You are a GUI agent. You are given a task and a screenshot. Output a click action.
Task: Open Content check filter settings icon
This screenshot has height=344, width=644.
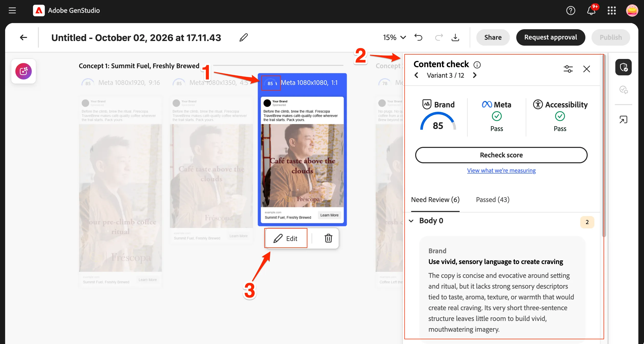tap(568, 69)
